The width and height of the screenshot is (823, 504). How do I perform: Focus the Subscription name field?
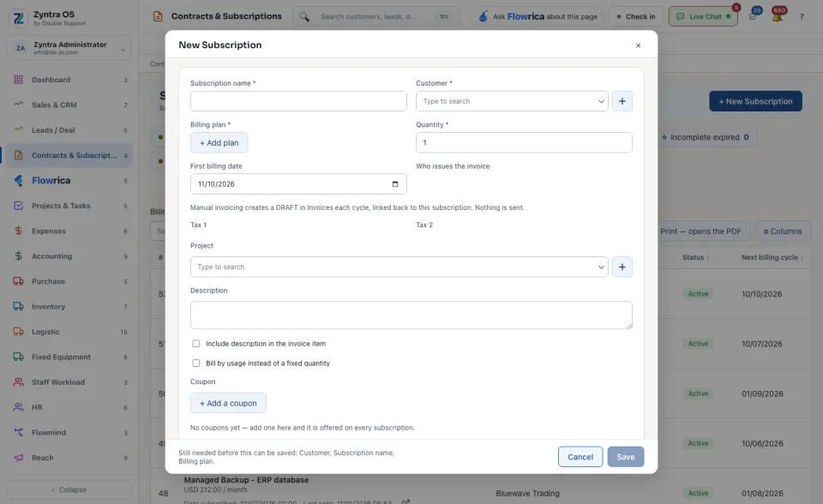pyautogui.click(x=298, y=101)
